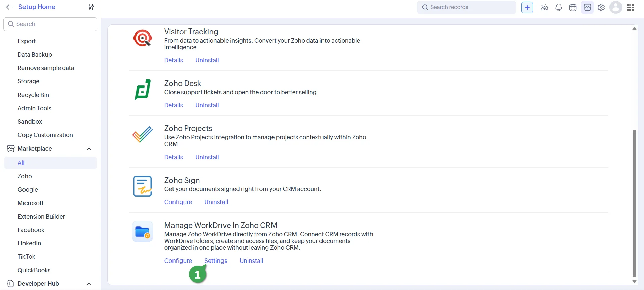
Task: Open Recycle Bin in the sidebar
Action: (33, 95)
